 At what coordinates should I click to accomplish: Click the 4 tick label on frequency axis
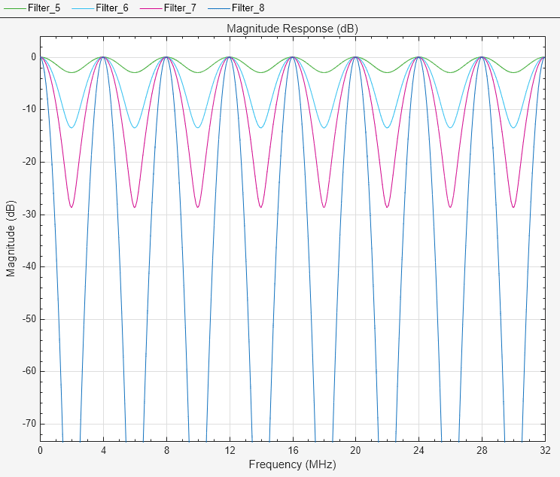pos(103,451)
